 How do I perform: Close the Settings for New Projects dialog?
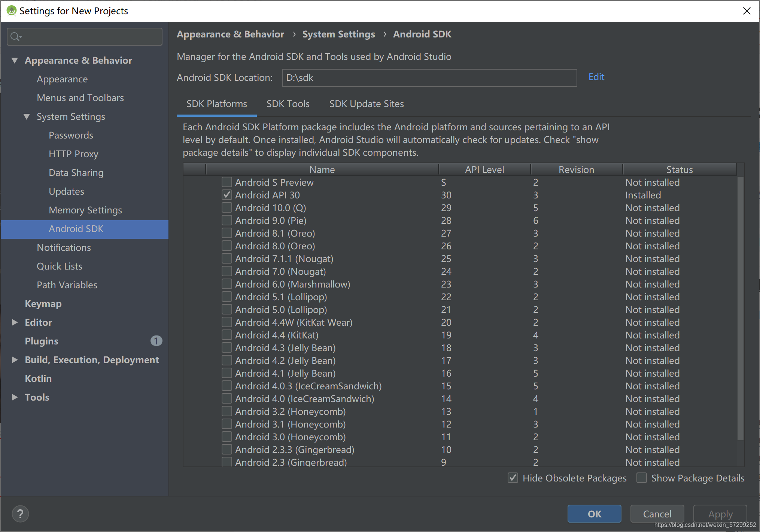747,11
